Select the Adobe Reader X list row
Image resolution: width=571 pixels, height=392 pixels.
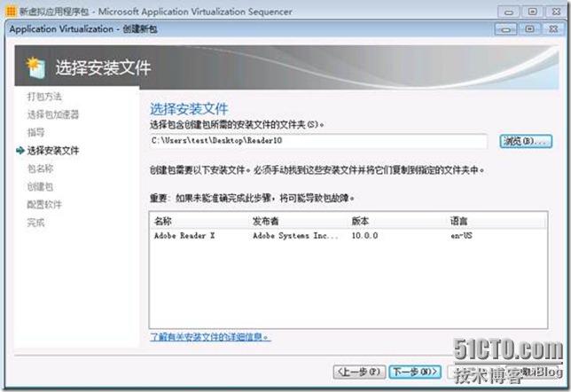tap(348, 236)
